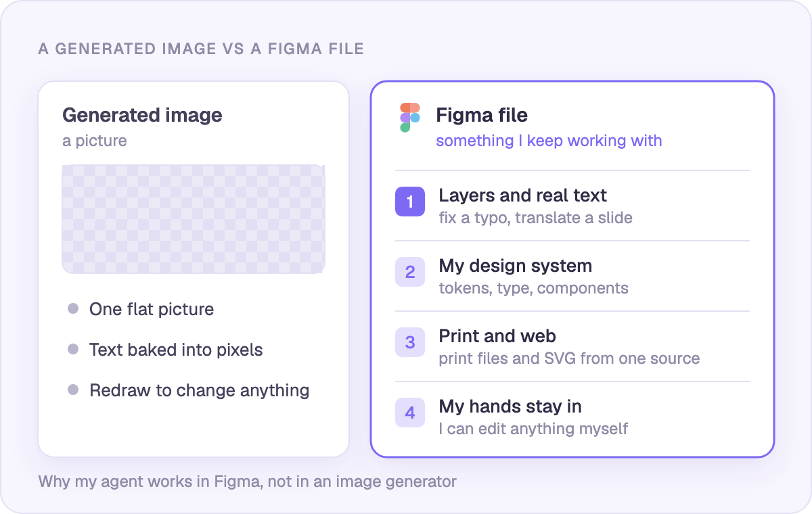Click 'print files and SVG from one source'
Image resolution: width=812 pixels, height=514 pixels.
point(570,358)
